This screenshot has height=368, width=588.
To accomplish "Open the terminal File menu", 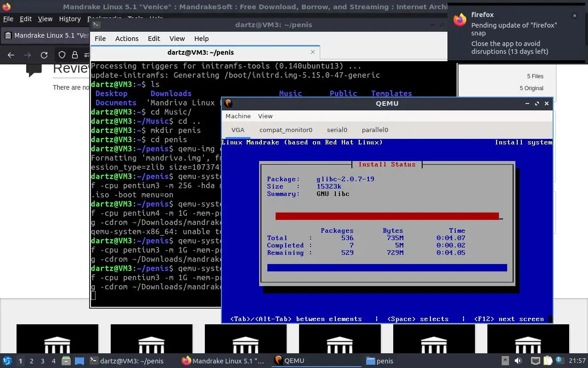I will pyautogui.click(x=100, y=39).
